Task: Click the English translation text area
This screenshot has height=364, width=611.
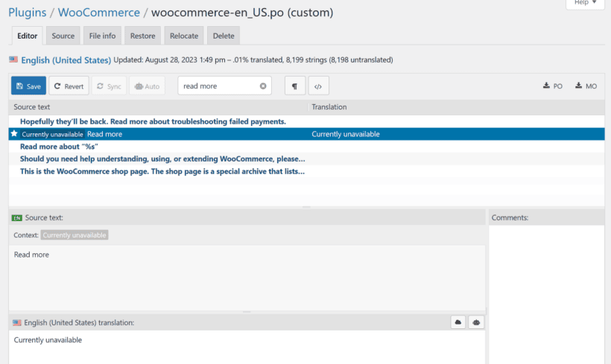Action: click(x=246, y=347)
